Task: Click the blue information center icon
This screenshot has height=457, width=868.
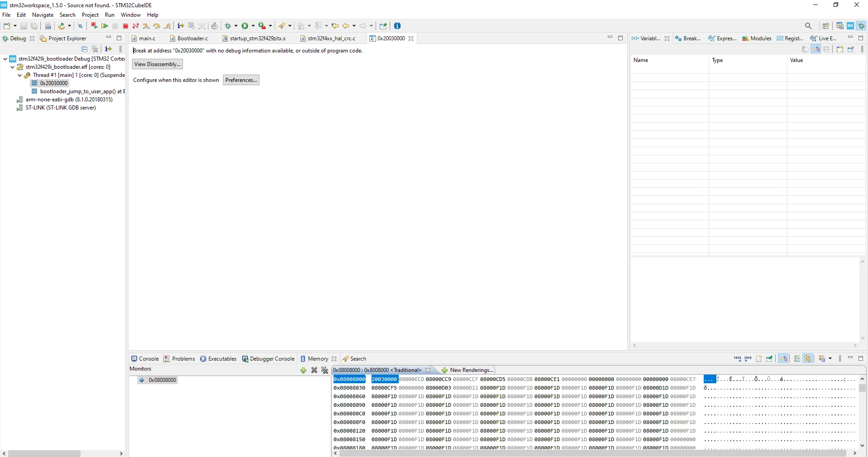Action: tap(397, 26)
